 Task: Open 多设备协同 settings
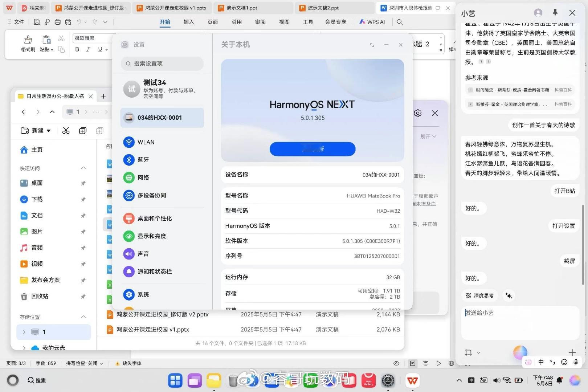162,195
